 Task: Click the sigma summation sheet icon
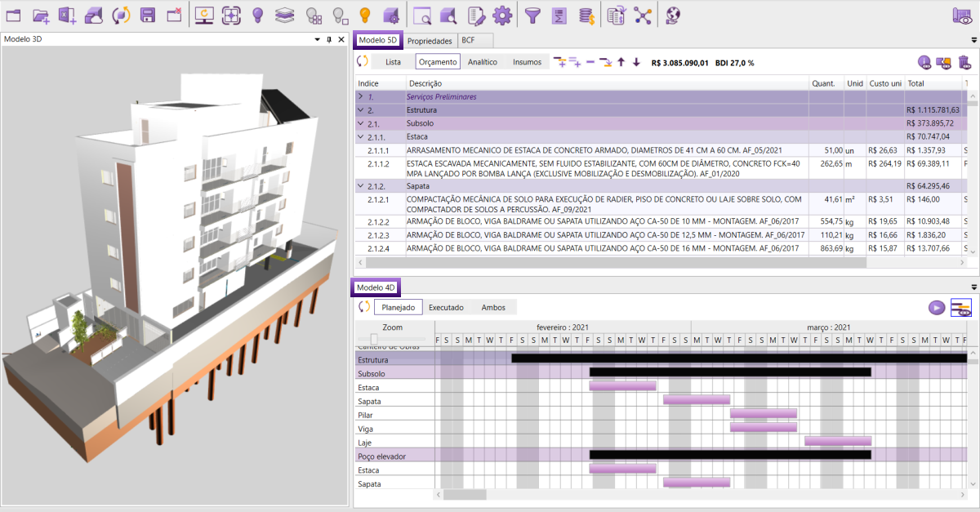tap(559, 14)
